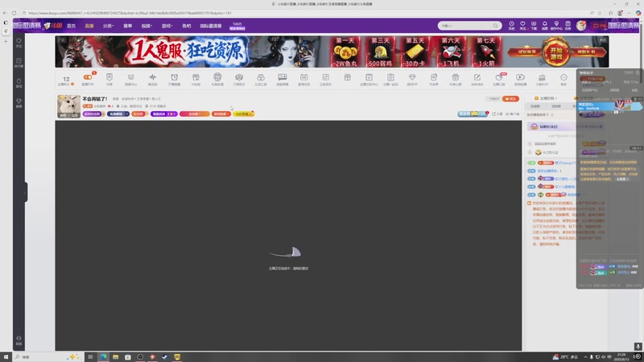The height and width of the screenshot is (362, 644).
Task: Click the high-energy danmaku screen icon
Action: [283, 77]
